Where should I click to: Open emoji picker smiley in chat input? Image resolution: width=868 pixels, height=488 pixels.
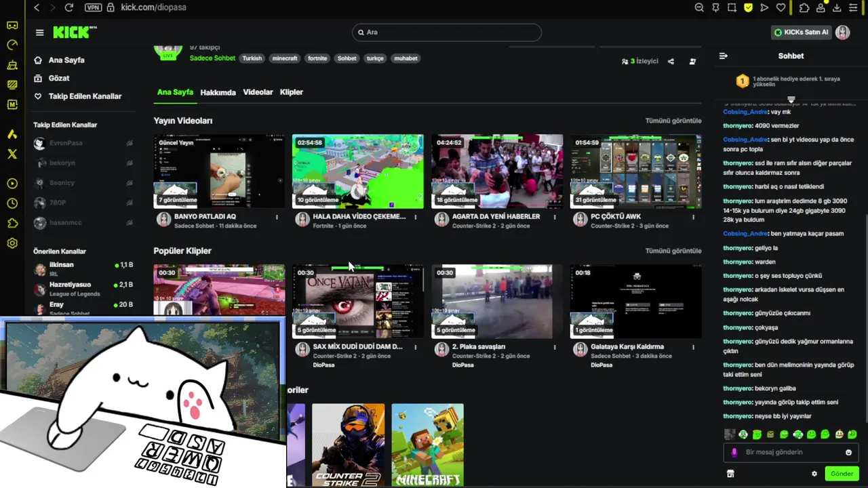coord(848,453)
